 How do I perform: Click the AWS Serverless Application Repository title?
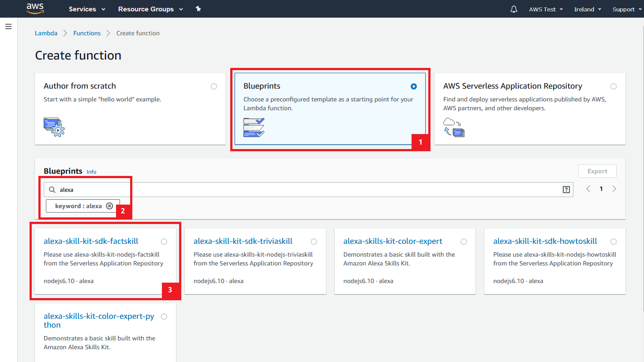[513, 86]
